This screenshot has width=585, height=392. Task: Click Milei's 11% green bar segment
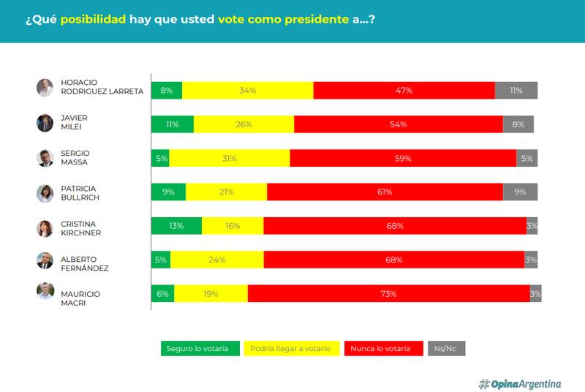(173, 124)
